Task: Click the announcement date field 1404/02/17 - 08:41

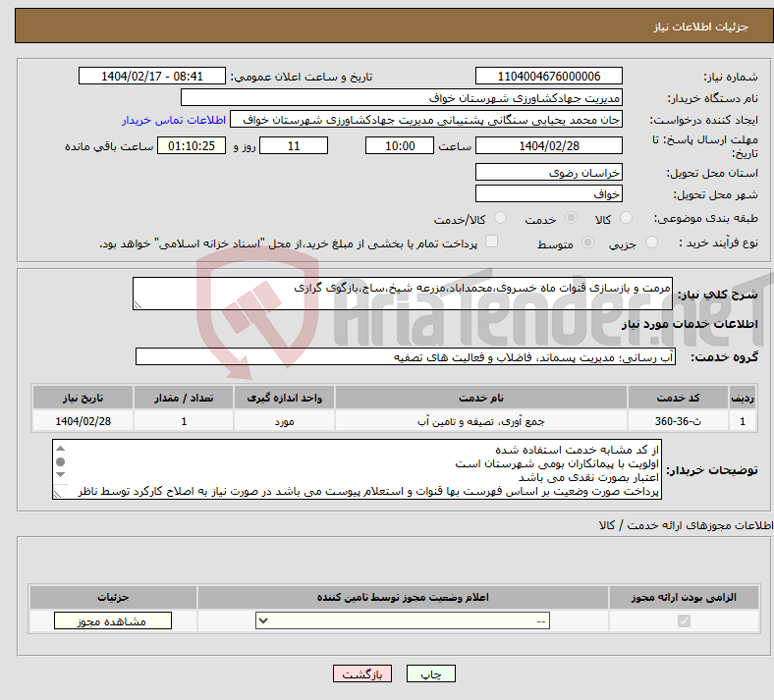Action: coord(152,76)
